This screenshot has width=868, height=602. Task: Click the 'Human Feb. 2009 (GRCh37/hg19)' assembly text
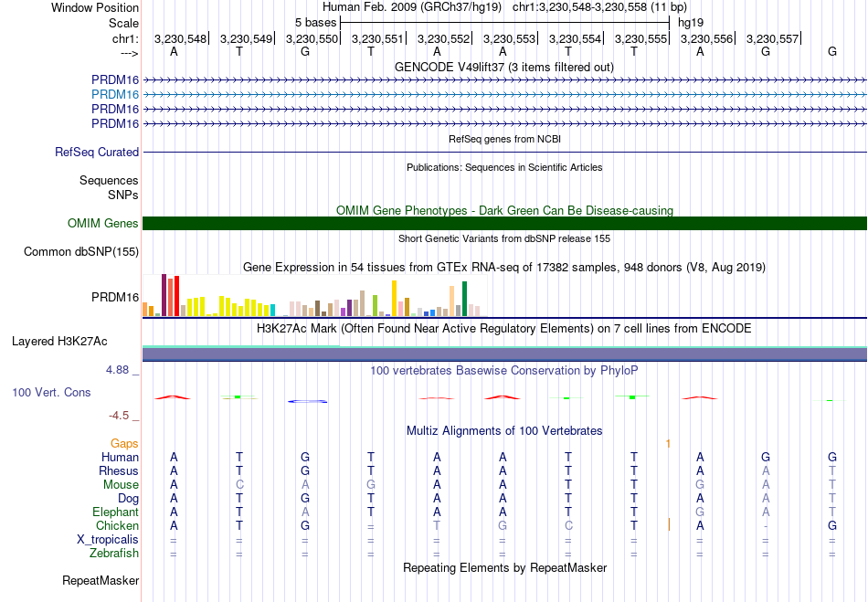pos(412,7)
